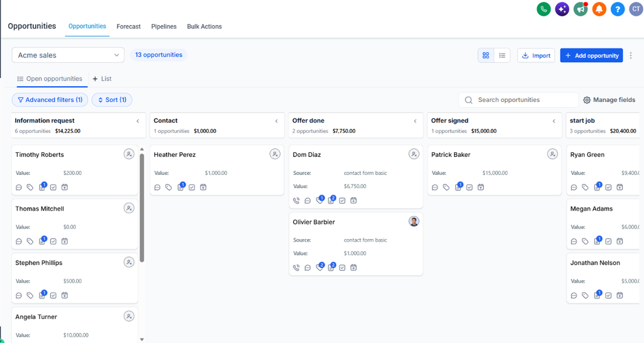Open Manage fields settings
The height and width of the screenshot is (343, 644).
point(609,100)
